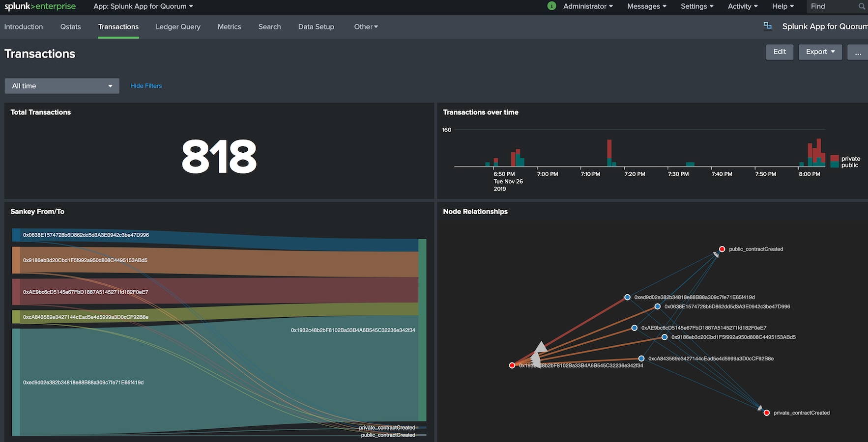Click graph node dot for 0xcA843569e3427144cEad5e4d5999a3D0cCF92B8e
Viewport: 868px width, 442px height.
click(641, 359)
